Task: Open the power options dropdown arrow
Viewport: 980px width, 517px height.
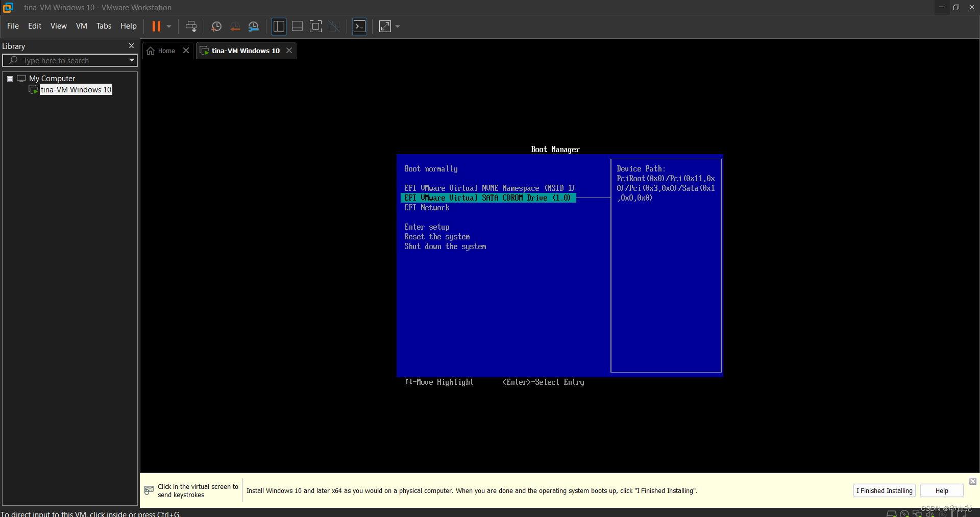Action: coord(169,26)
